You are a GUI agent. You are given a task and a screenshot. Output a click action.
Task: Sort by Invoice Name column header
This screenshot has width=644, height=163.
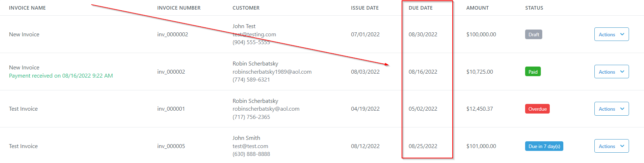27,8
